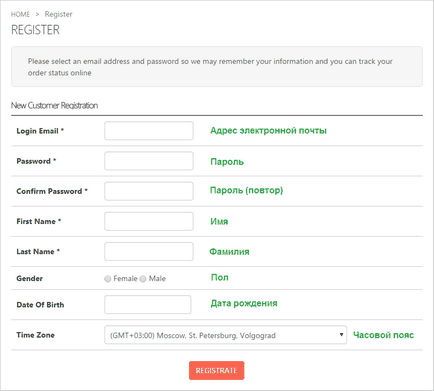This screenshot has height=391, width=434.
Task: Click the 'Time Zone' label
Action: click(x=36, y=335)
